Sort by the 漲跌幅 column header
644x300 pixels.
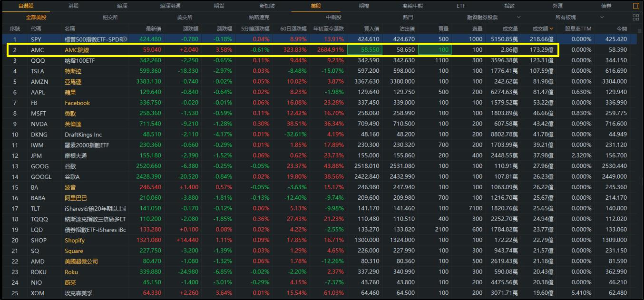point(224,29)
